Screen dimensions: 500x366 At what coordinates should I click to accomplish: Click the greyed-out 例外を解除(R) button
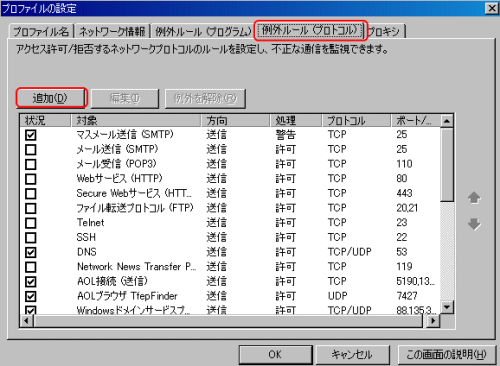(x=205, y=98)
